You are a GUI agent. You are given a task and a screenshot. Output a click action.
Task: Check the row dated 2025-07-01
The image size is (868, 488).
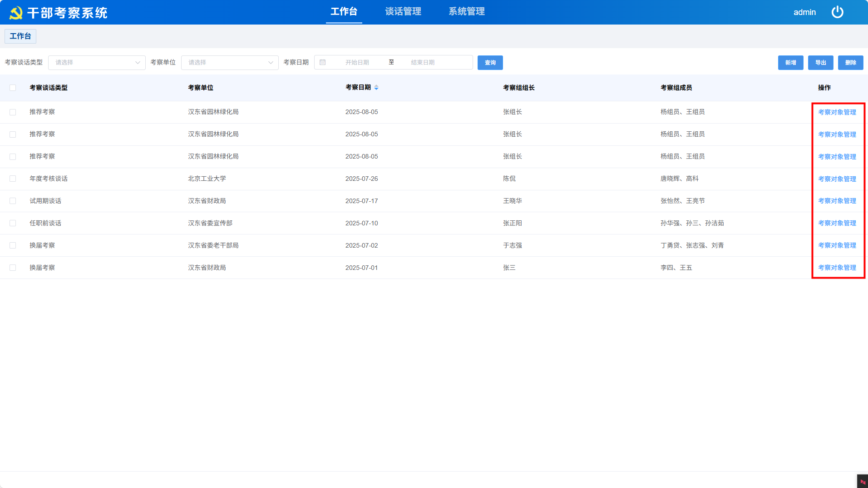coord(13,268)
